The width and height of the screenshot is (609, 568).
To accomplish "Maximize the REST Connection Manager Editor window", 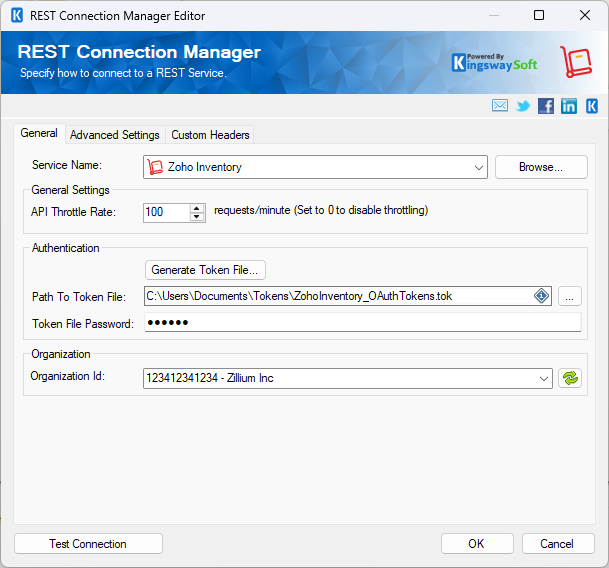I will pyautogui.click(x=539, y=15).
